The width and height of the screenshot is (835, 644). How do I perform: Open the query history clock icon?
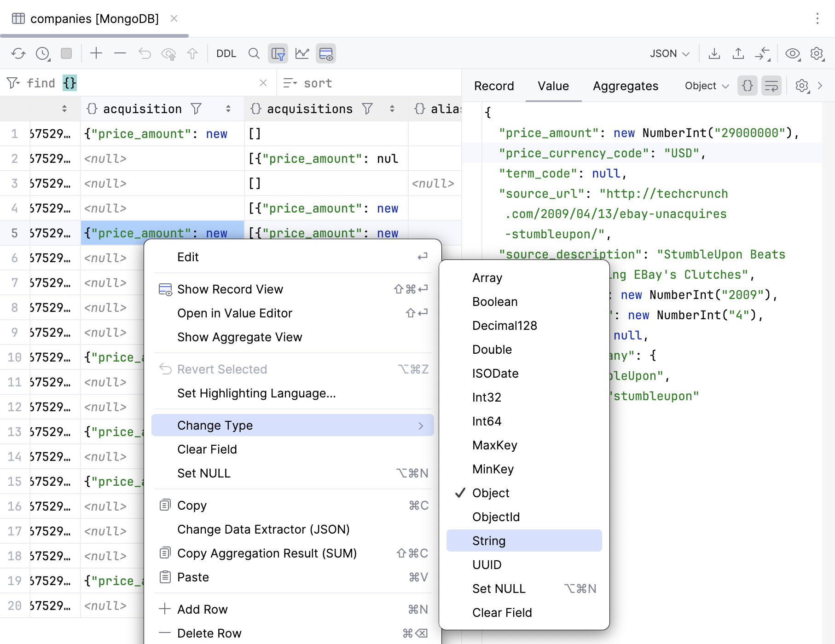(42, 53)
